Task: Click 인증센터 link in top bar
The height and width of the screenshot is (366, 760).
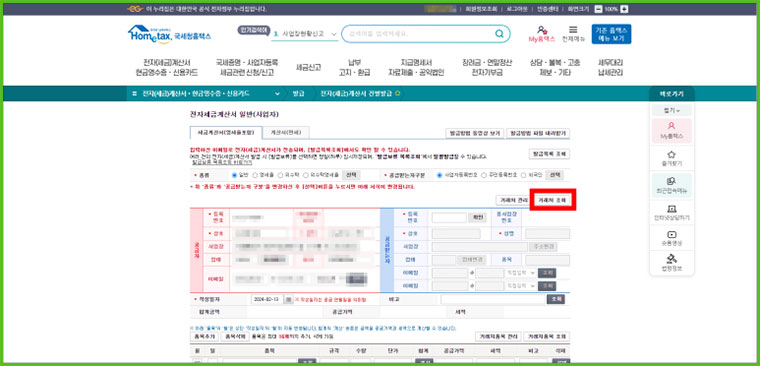Action: click(x=547, y=9)
